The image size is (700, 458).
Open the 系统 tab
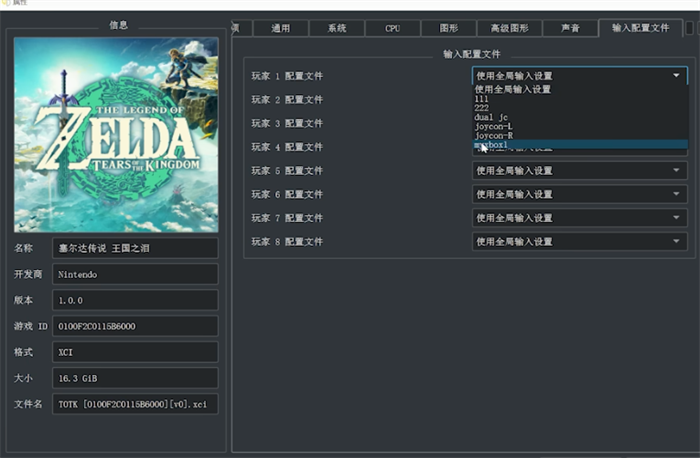point(336,28)
